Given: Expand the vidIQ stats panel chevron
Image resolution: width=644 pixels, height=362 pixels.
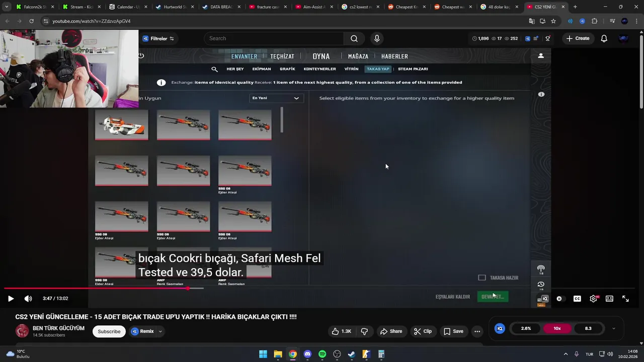Looking at the screenshot, I should [613, 328].
